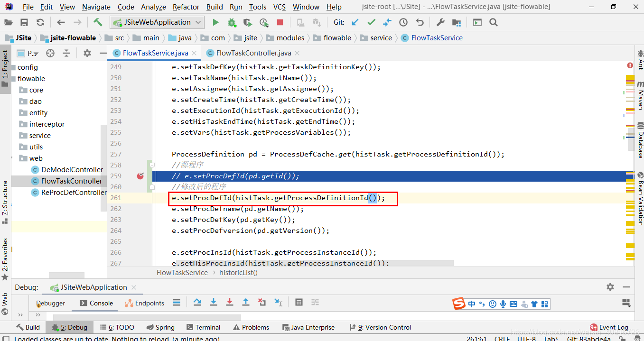Click Step Into in the debug toolbar
Image resolution: width=644 pixels, height=341 pixels.
click(214, 302)
